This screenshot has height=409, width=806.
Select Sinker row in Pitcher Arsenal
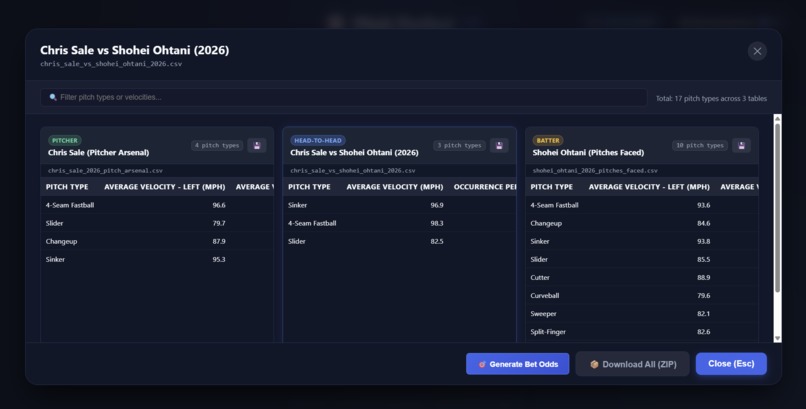coord(157,259)
